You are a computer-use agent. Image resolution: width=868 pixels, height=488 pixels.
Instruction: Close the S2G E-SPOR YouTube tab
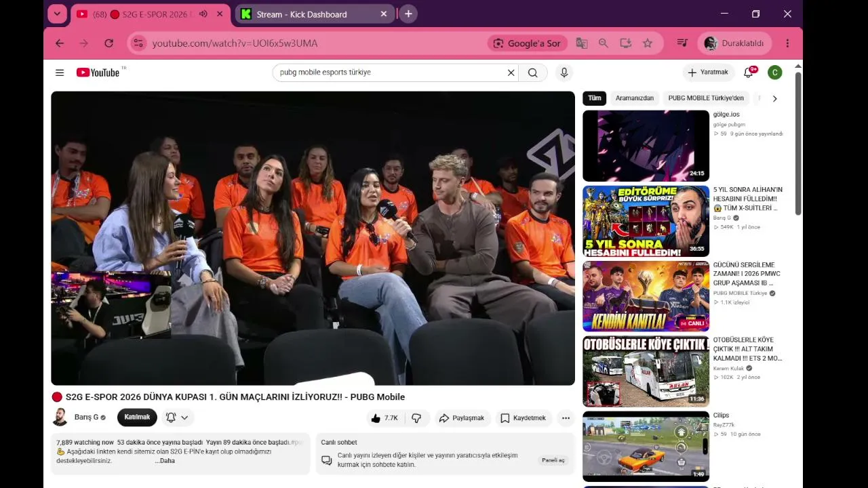(x=220, y=14)
